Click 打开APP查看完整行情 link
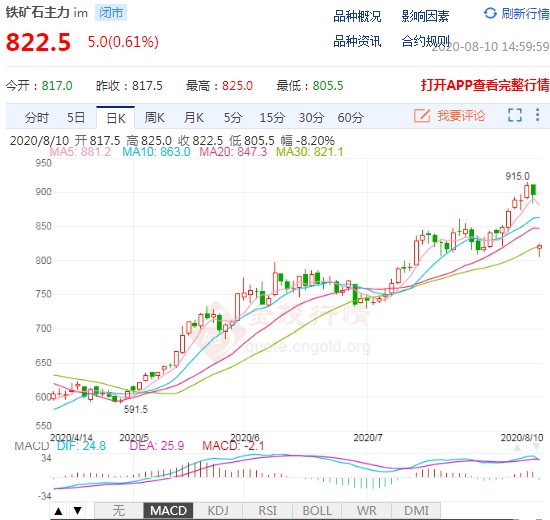This screenshot has width=550, height=520. (485, 85)
